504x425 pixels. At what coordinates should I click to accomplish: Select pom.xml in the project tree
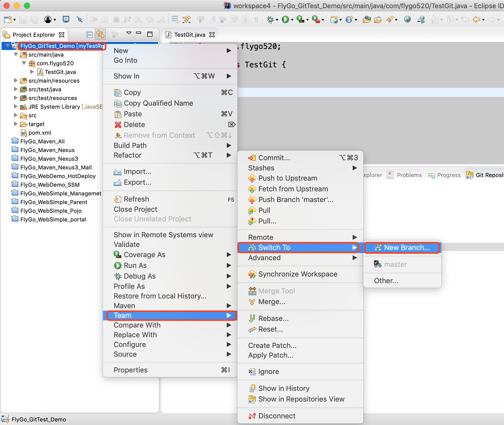coord(40,133)
